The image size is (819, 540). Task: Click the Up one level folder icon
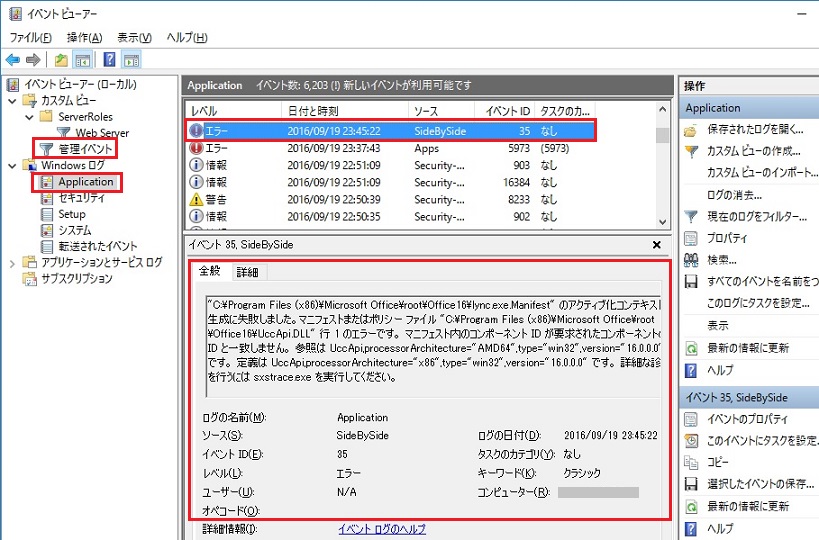coord(61,60)
